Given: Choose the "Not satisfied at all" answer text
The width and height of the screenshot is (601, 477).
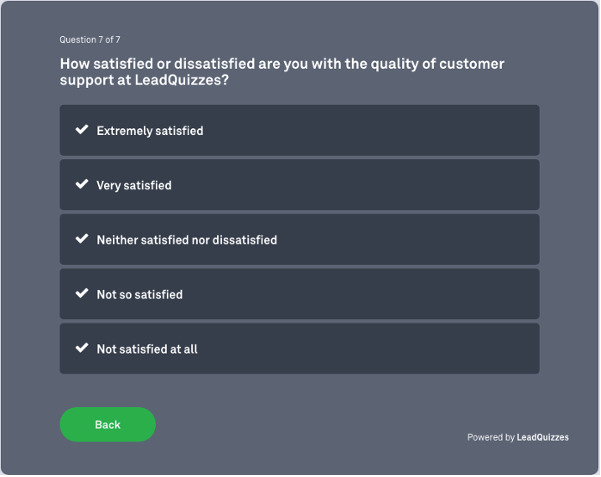Looking at the screenshot, I should (x=147, y=349).
